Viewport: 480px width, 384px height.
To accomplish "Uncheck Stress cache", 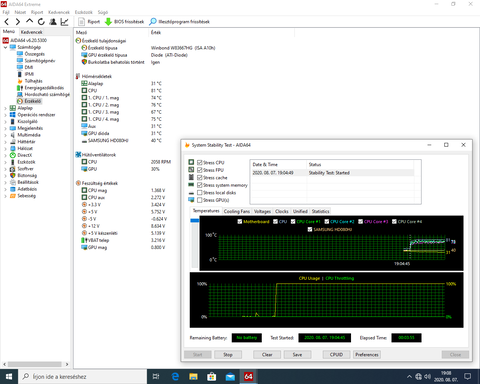I will coord(200,178).
